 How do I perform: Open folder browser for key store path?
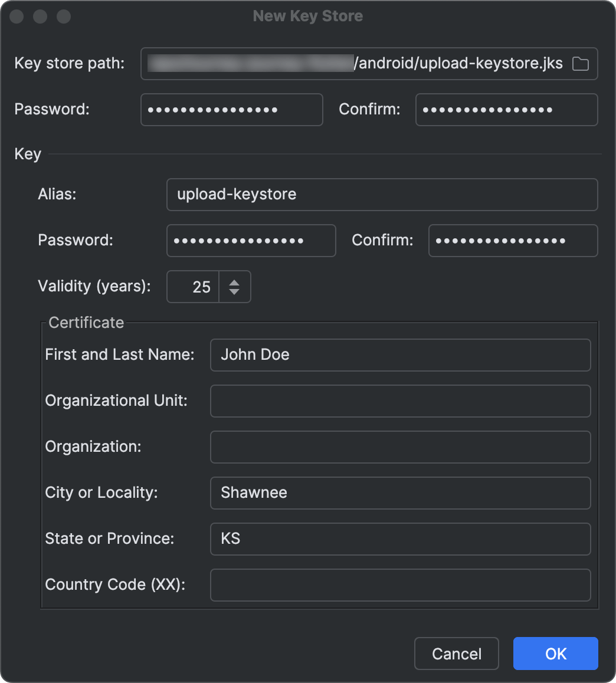click(580, 64)
